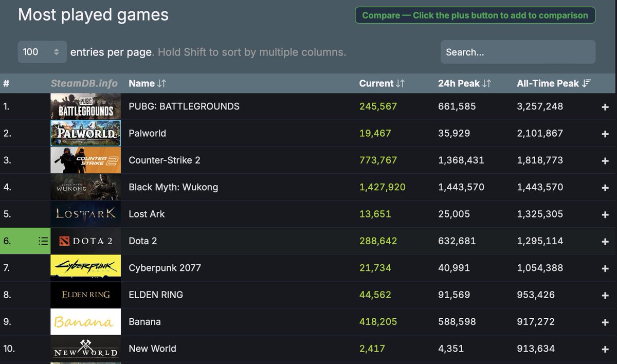
Task: Select current players value 418,205
Action: (378, 321)
